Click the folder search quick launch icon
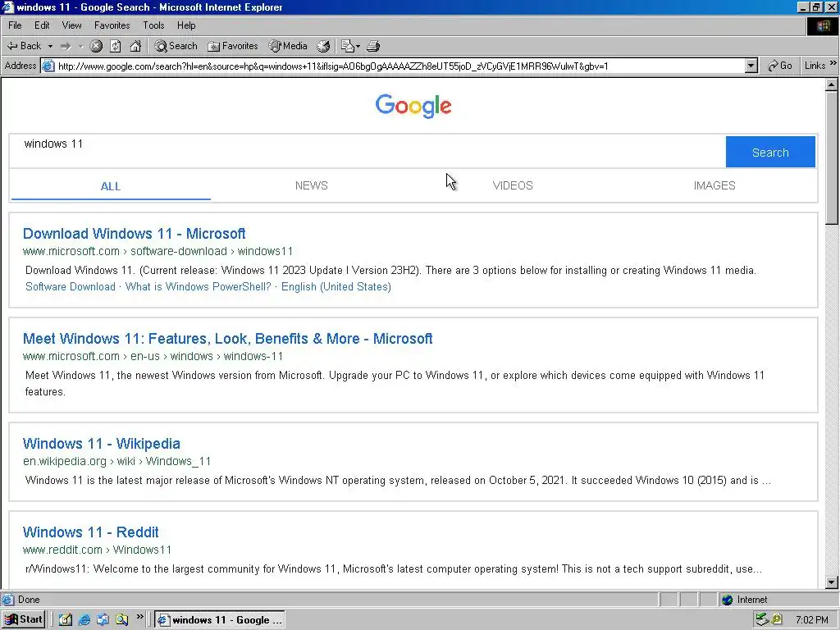Viewport: 840px width, 630px height. pyautogui.click(x=122, y=620)
